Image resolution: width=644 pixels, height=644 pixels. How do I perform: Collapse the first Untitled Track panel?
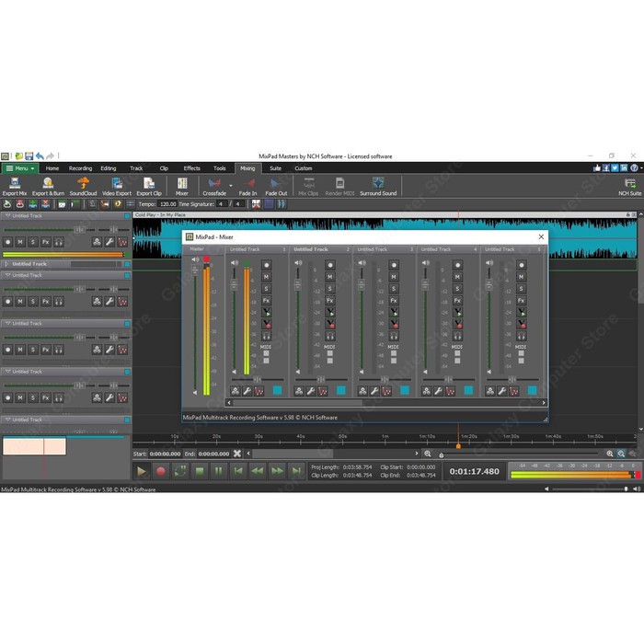[x=7, y=215]
